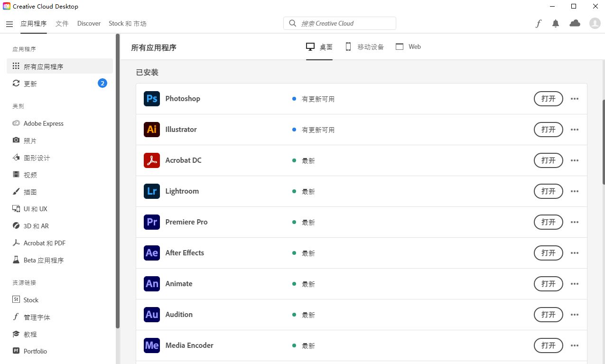Open the notifications bell icon
This screenshot has height=364, width=605.
click(x=555, y=23)
